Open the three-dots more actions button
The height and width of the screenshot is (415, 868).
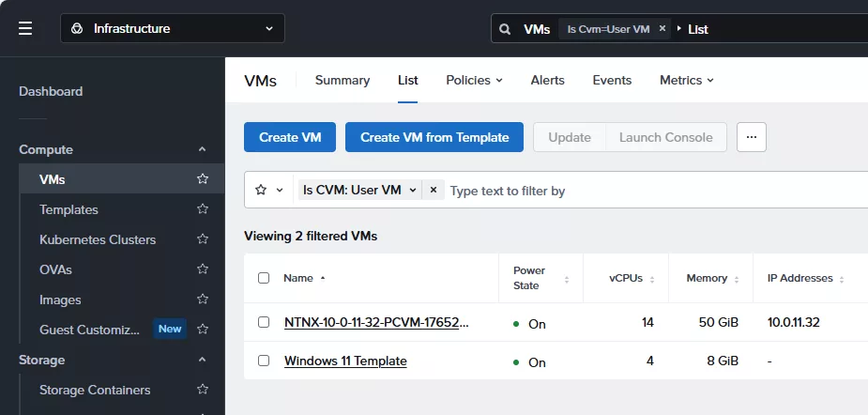(x=751, y=137)
